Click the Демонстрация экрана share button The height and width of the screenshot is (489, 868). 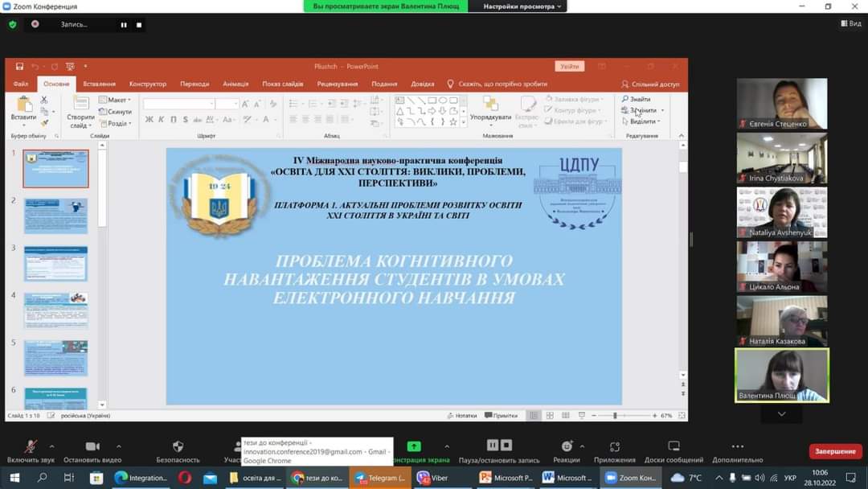coord(414,447)
